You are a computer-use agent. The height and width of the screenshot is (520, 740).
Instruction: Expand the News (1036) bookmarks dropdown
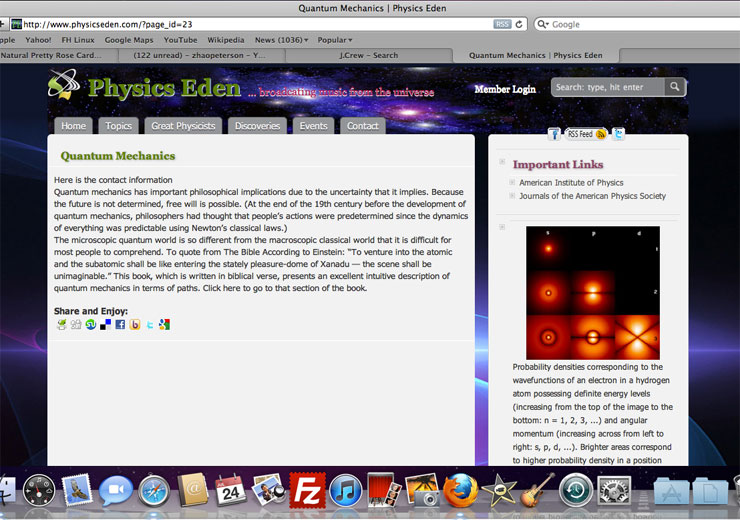(281, 40)
